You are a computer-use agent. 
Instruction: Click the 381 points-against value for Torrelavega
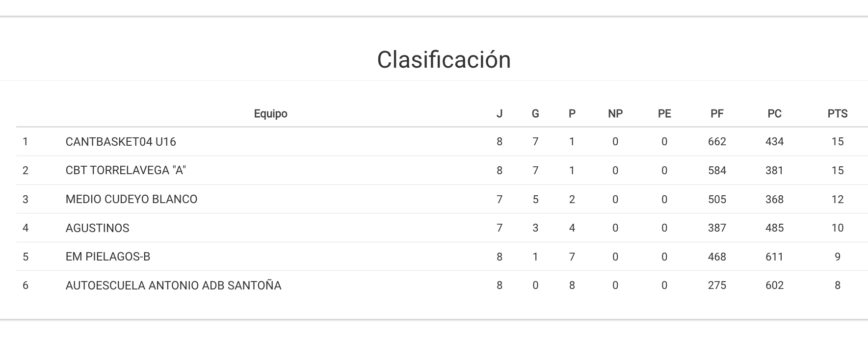pos(774,170)
